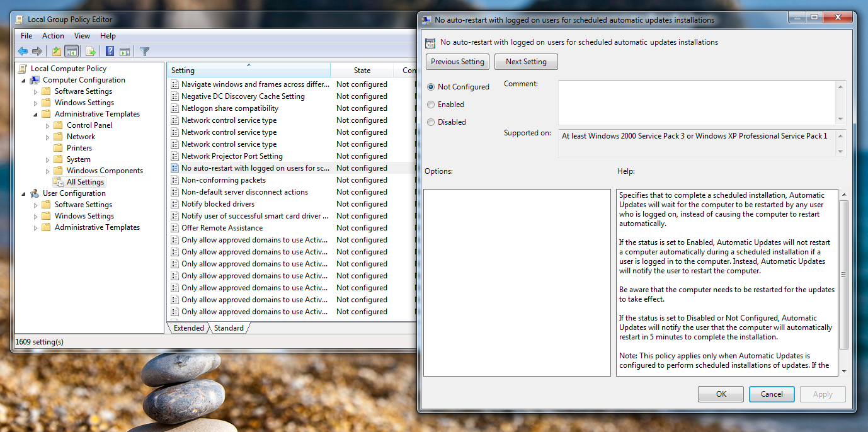Screen dimensions: 868x432
Task: Expand Administrative Templates under User Configuration
Action: tap(36, 227)
